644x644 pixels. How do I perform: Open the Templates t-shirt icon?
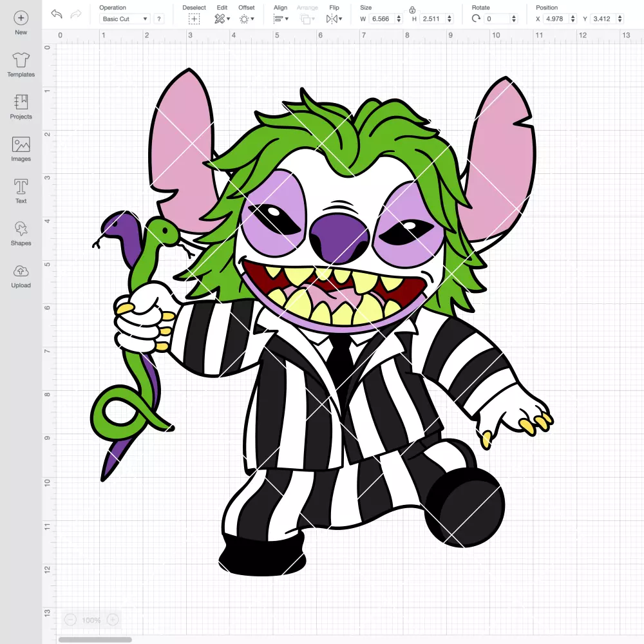coord(21,60)
